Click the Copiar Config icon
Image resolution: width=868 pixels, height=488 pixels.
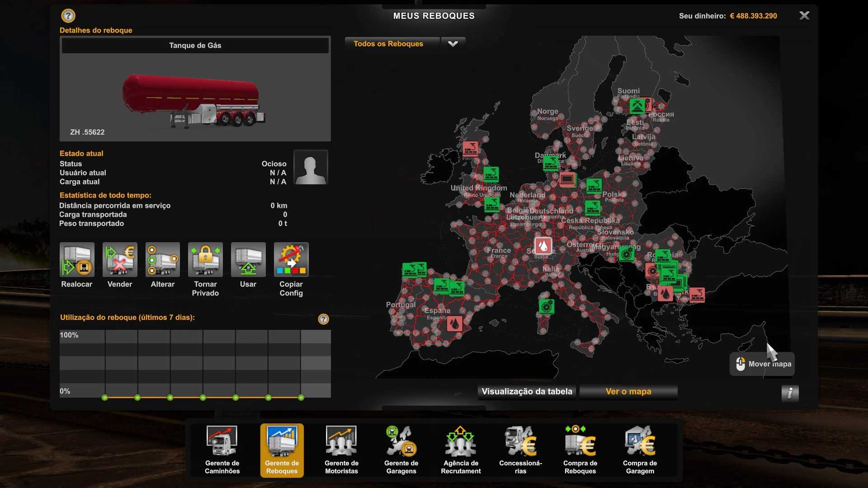pos(291,260)
